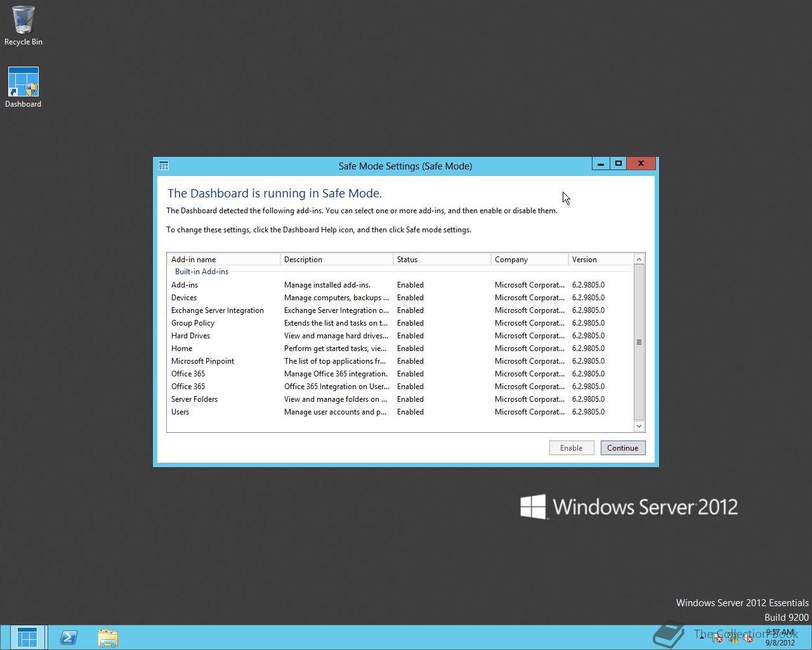This screenshot has height=650, width=812.
Task: Select the Group Policy add-in row
Action: [400, 322]
